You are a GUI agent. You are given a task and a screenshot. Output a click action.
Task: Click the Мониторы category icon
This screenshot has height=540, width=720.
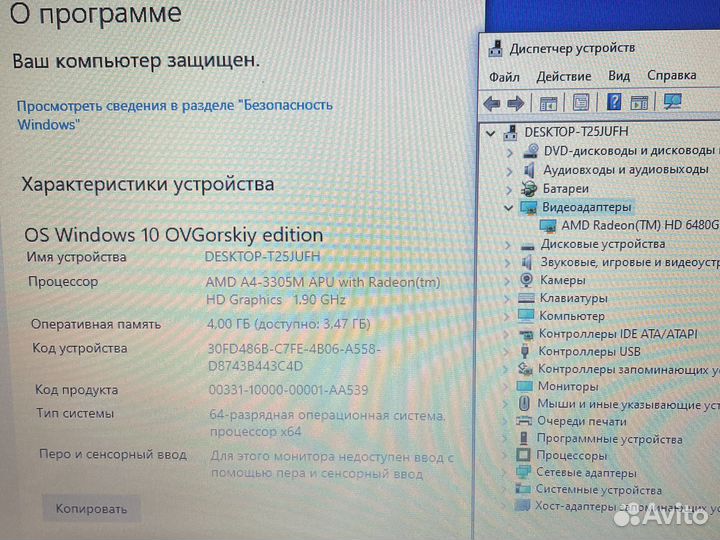coord(524,386)
